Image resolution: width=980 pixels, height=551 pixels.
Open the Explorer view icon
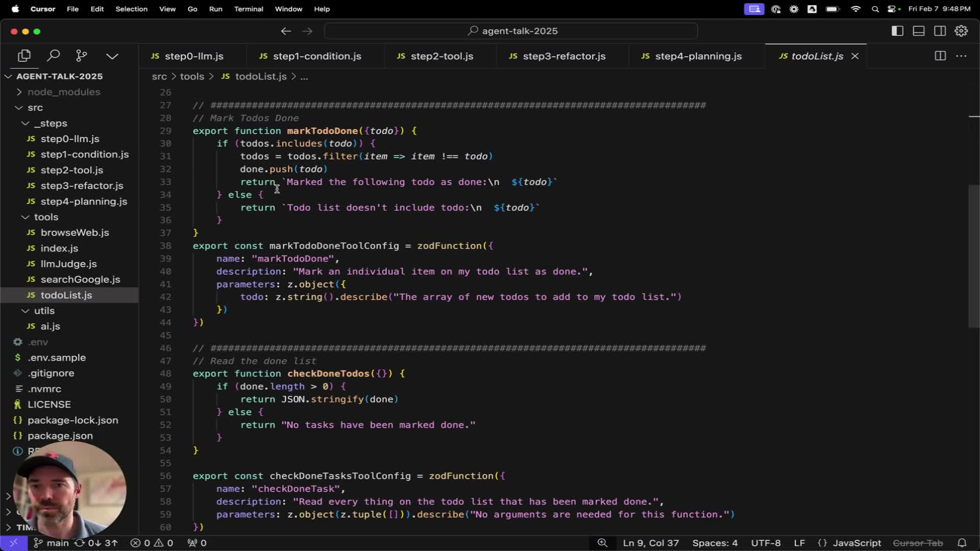tap(24, 56)
